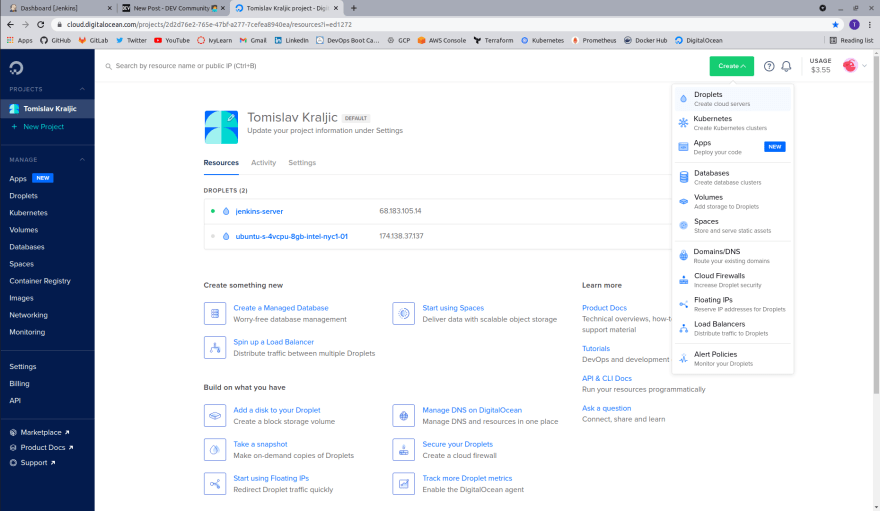Screen dimensions: 880x511
Task: Click the Cloud Firewalls icon in Create menu
Action: (684, 280)
